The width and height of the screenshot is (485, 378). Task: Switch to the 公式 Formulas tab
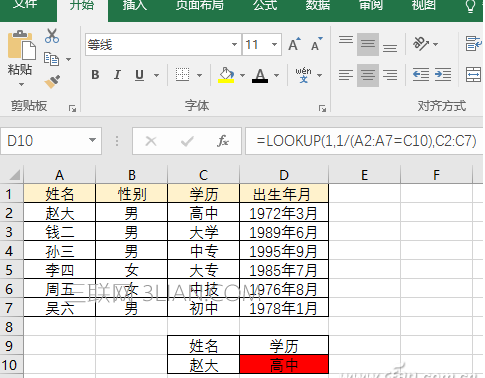point(265,5)
